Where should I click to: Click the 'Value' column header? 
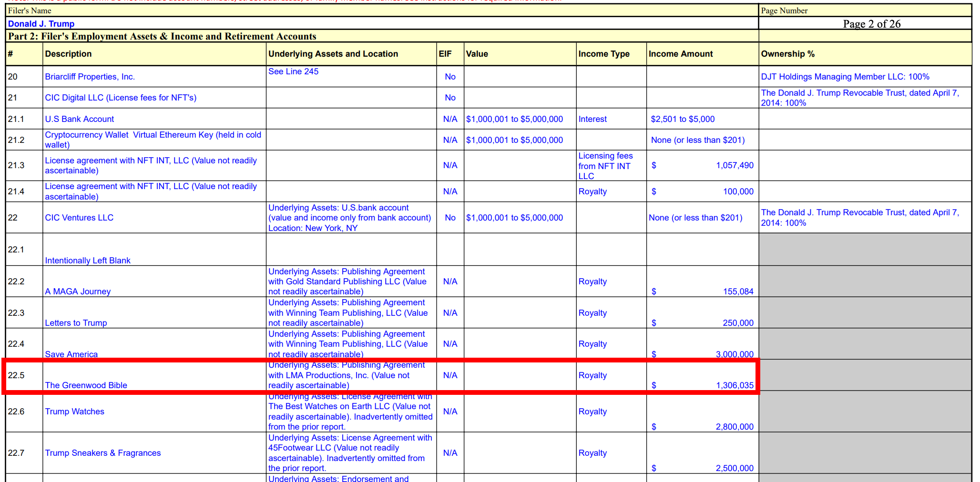[477, 54]
